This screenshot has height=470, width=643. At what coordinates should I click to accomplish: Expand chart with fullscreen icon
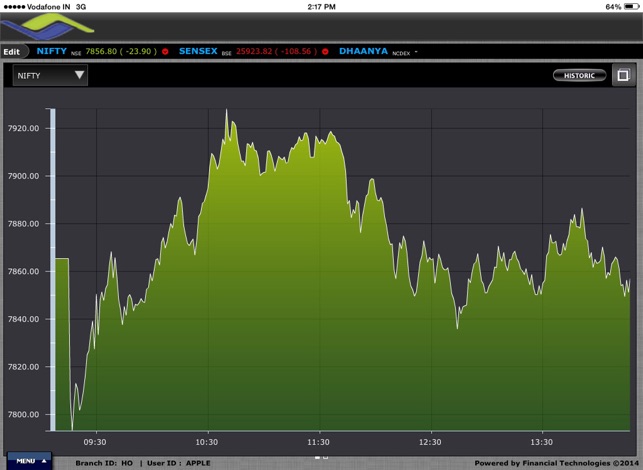623,75
